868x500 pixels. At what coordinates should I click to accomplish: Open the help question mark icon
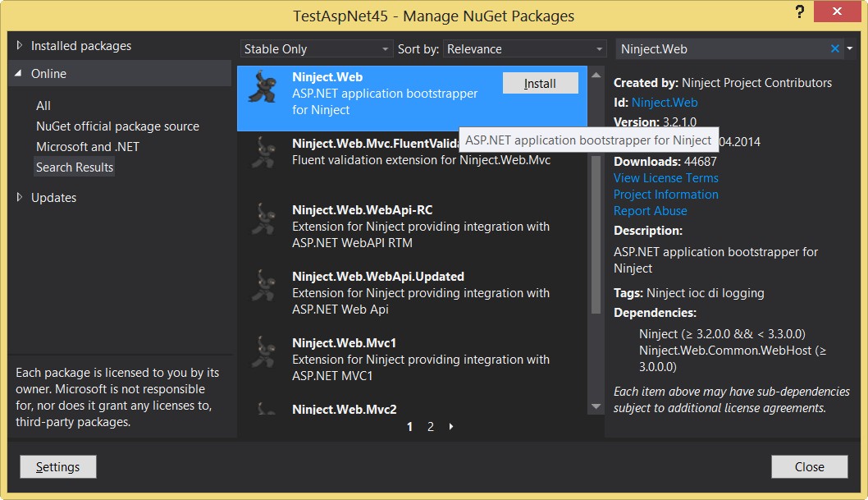(799, 11)
